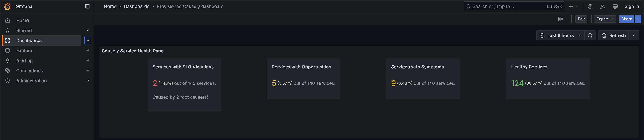Click the Grafana logo
This screenshot has width=644, height=140.
click(x=8, y=6)
